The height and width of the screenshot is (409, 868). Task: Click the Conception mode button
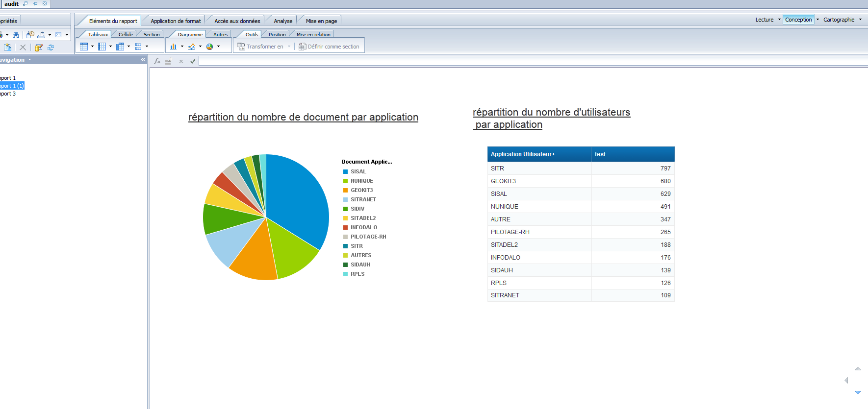point(798,20)
